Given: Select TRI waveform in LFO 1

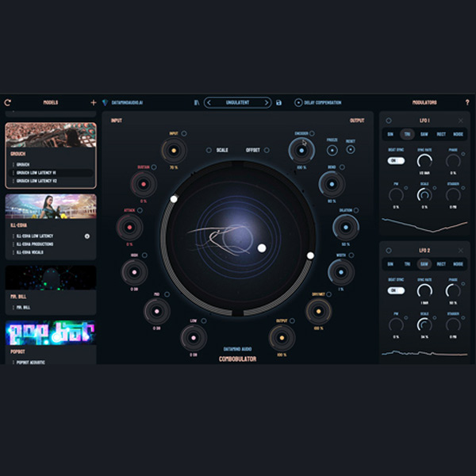Looking at the screenshot, I should pos(407,134).
